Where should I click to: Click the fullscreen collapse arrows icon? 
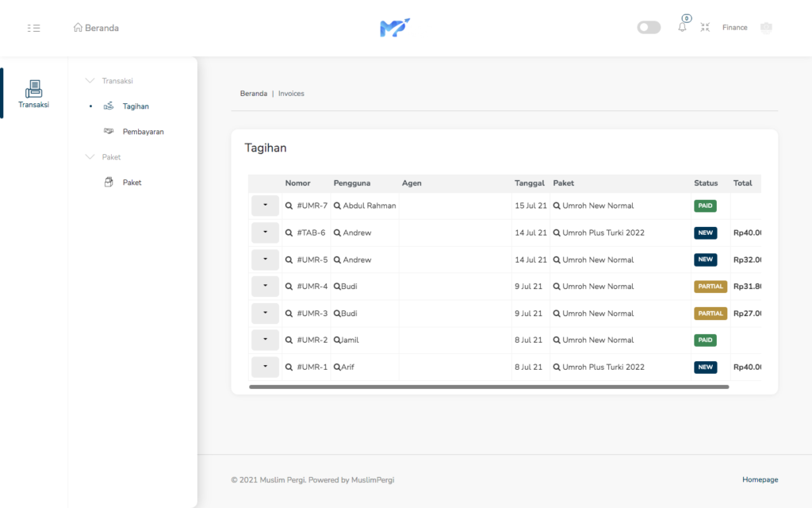[x=705, y=27]
